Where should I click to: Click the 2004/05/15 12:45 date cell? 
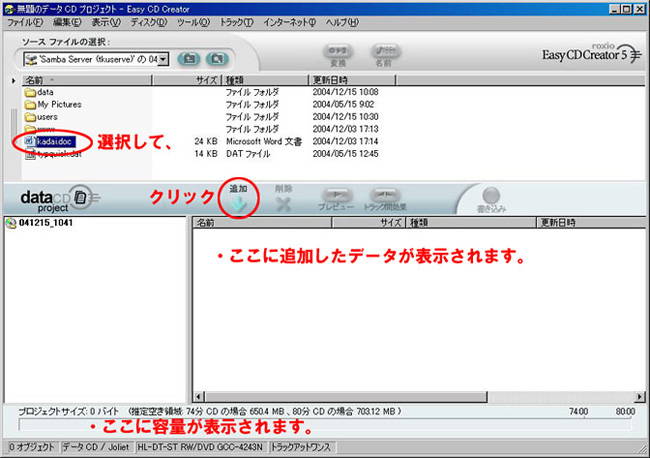(x=345, y=154)
